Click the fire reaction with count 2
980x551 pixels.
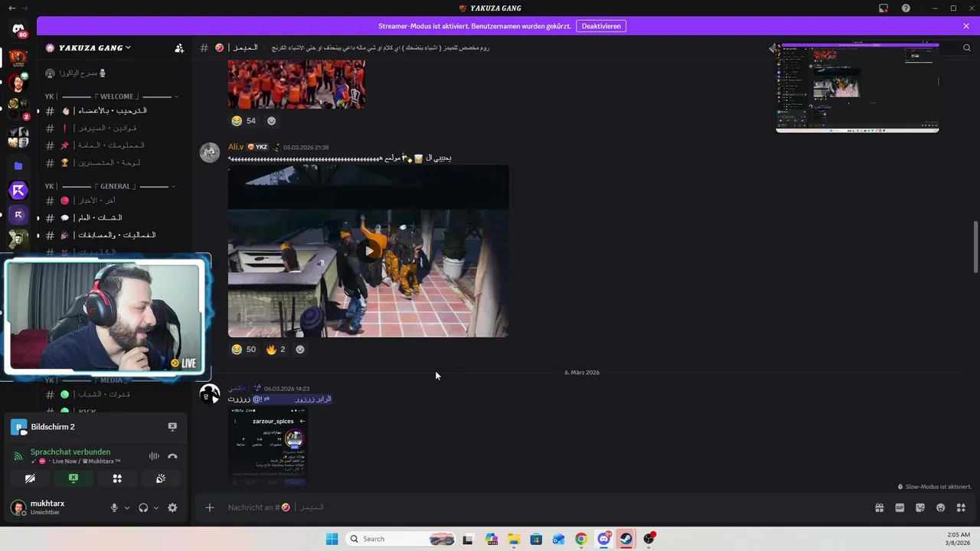tap(276, 350)
